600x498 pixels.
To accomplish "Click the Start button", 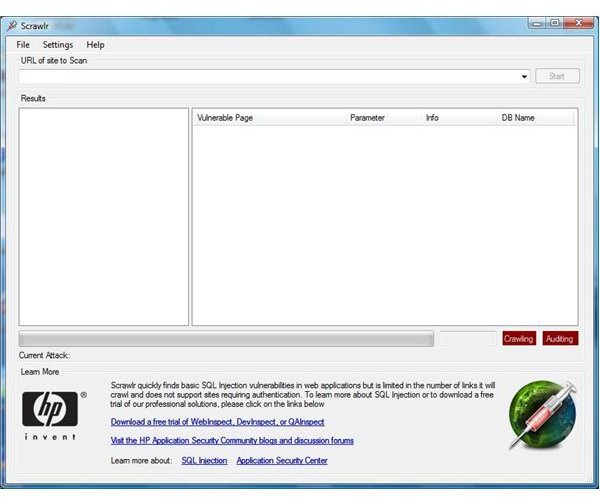I will pyautogui.click(x=557, y=76).
